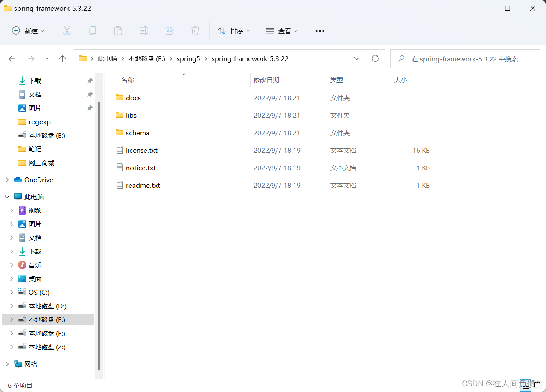Click inside the search box
The width and height of the screenshot is (546, 392).
(465, 58)
